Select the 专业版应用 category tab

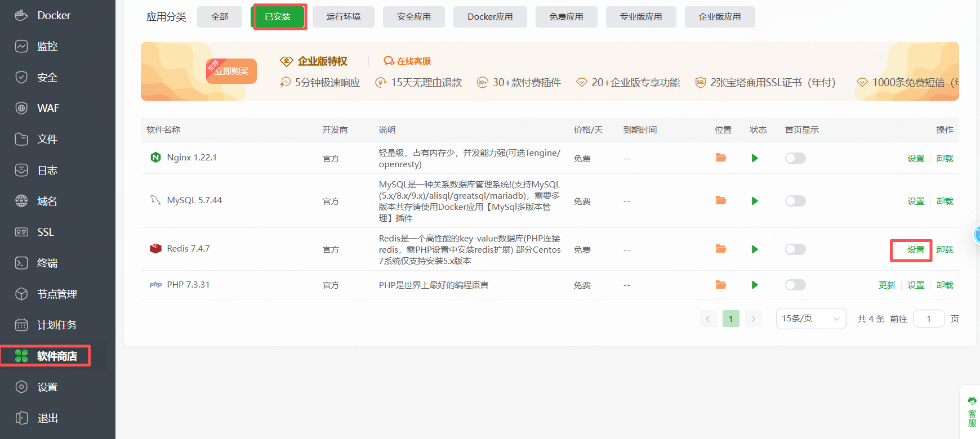(x=641, y=17)
